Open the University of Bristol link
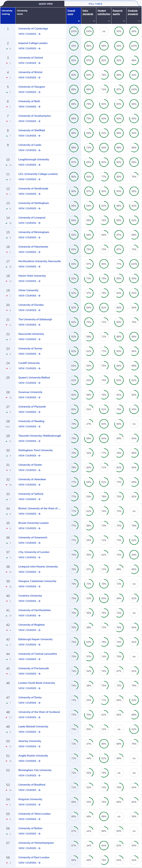The width and height of the screenshot is (142, 868). click(x=30, y=72)
